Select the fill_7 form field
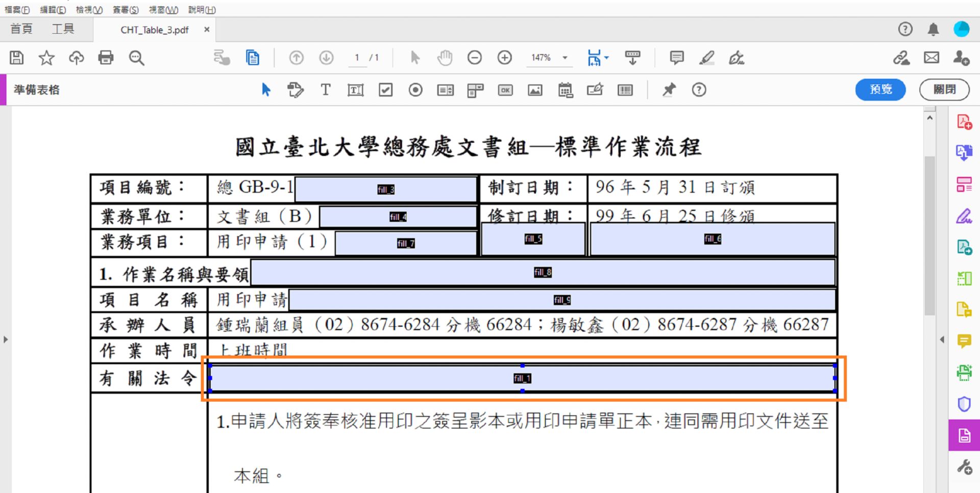The width and height of the screenshot is (980, 493). click(x=406, y=243)
